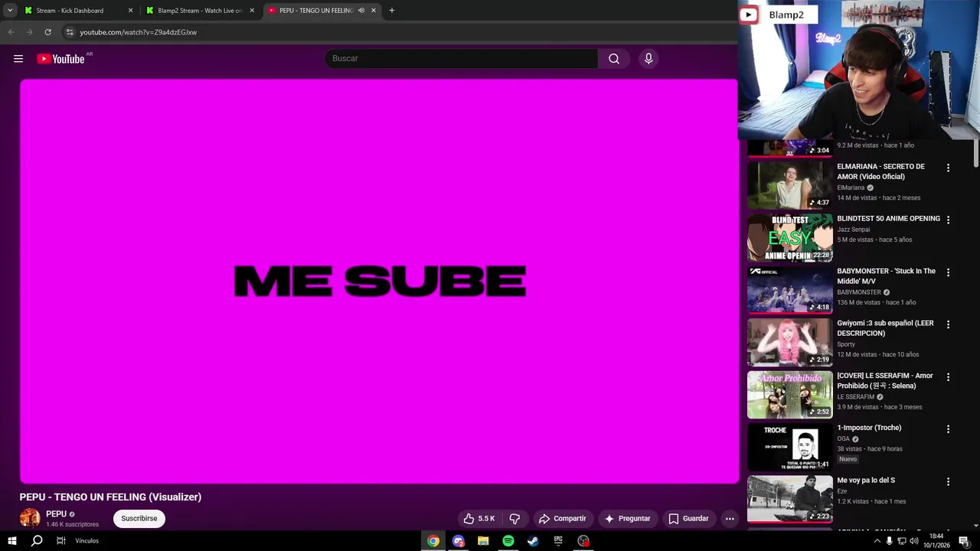Image resolution: width=980 pixels, height=551 pixels.
Task: Close the Blamp2 Stream tab
Action: pos(252,11)
